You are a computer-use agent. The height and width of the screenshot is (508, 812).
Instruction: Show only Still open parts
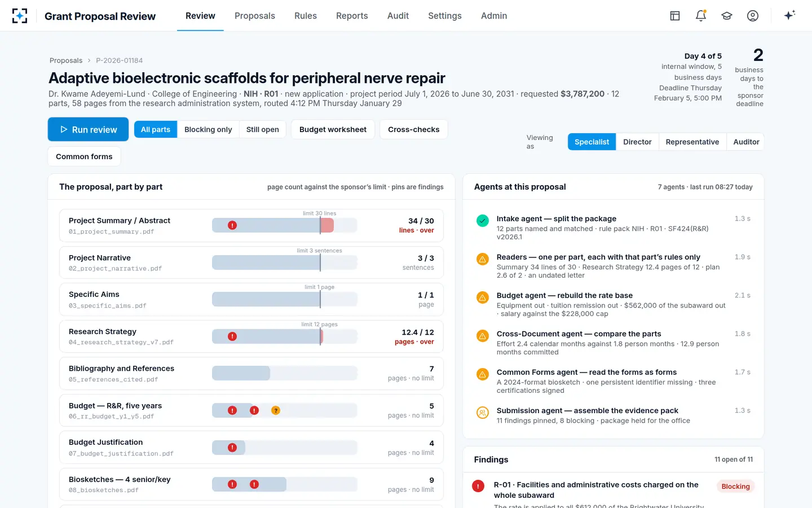tap(263, 129)
